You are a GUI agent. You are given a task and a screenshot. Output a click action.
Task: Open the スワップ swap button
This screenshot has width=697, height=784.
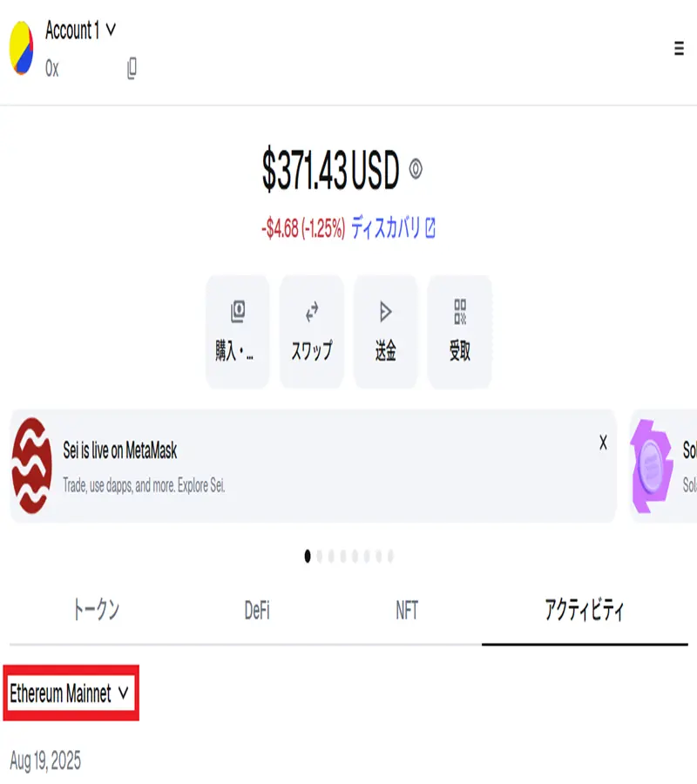coord(312,332)
